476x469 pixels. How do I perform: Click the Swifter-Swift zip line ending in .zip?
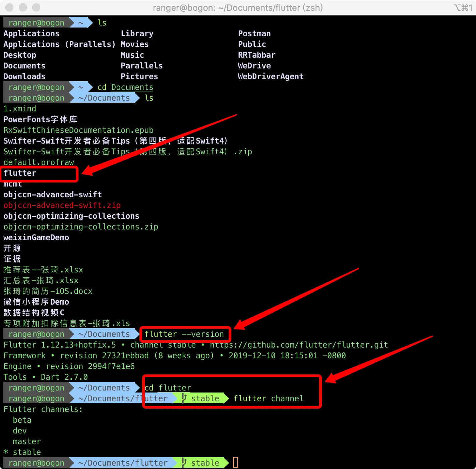pos(128,152)
